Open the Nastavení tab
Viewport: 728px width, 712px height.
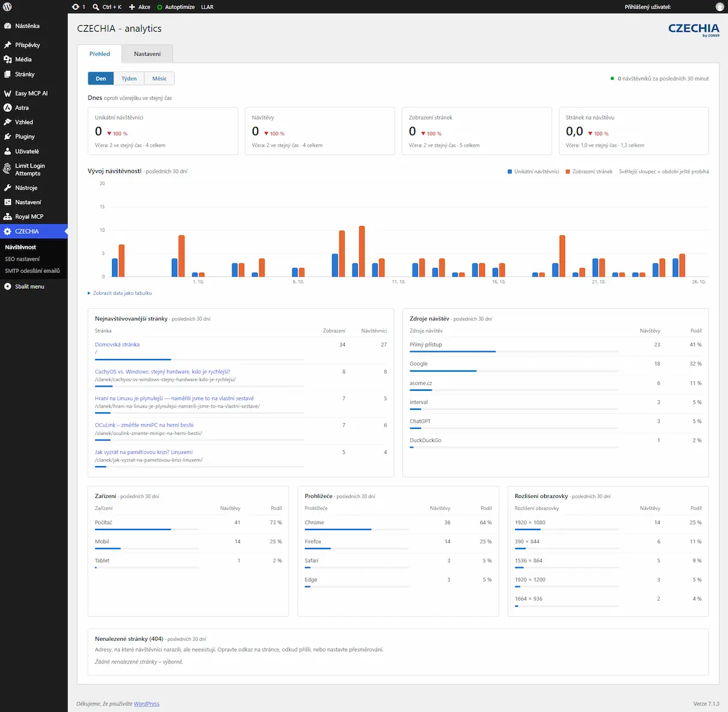(147, 54)
